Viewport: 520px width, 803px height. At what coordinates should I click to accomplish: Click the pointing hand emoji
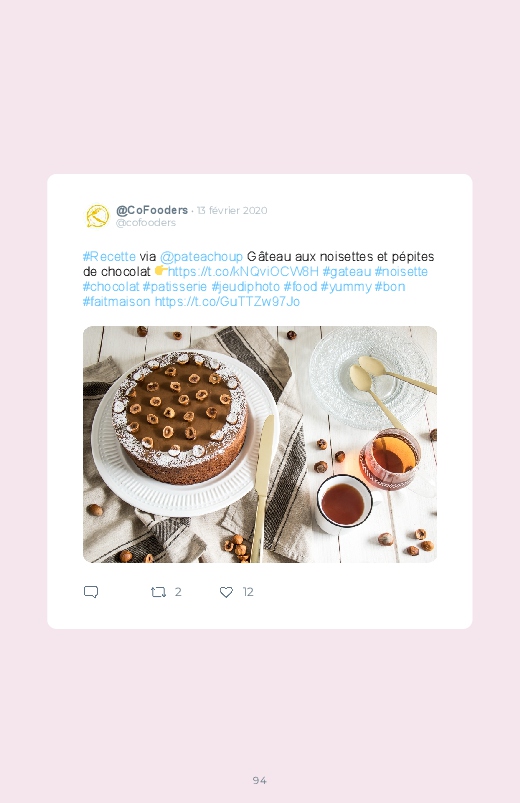[x=161, y=270]
